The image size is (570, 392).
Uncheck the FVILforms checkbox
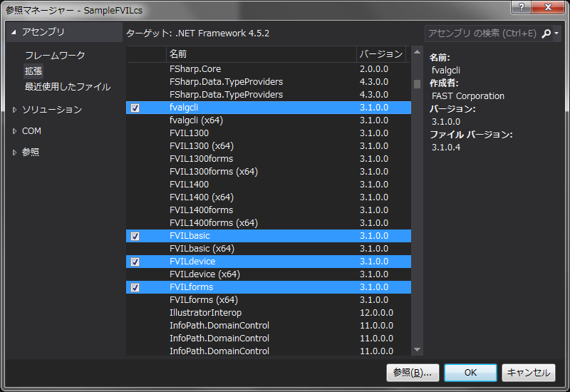click(135, 288)
